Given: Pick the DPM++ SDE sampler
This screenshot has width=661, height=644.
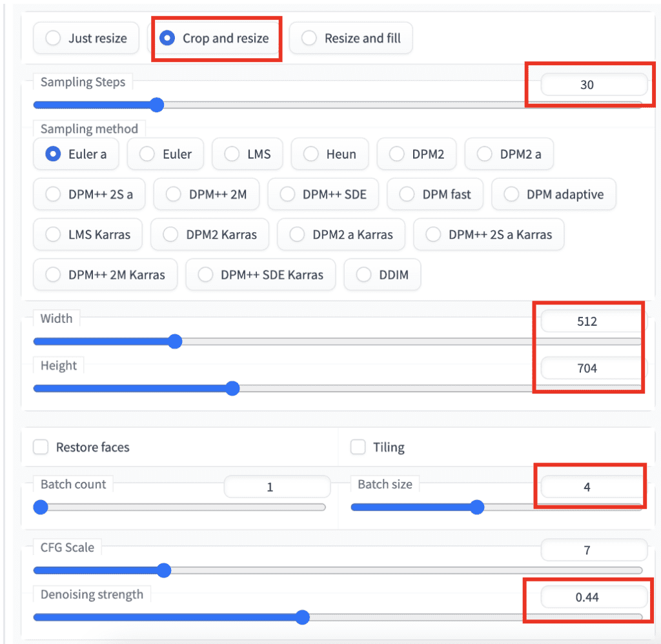Looking at the screenshot, I should (x=323, y=194).
